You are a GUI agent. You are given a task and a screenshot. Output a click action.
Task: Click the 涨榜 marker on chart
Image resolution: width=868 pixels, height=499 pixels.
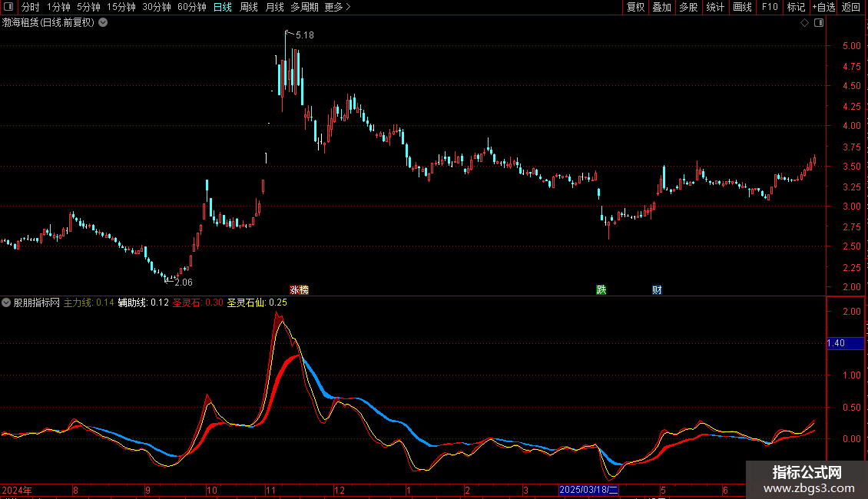(299, 290)
